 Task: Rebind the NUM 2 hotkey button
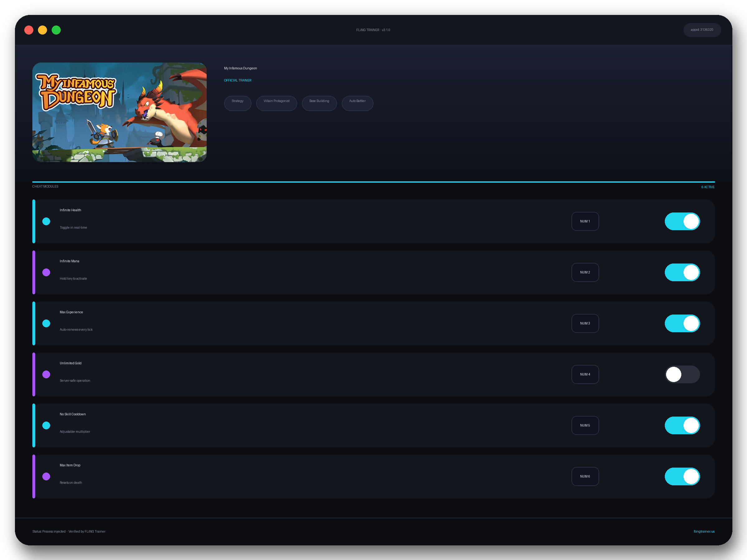tap(585, 273)
